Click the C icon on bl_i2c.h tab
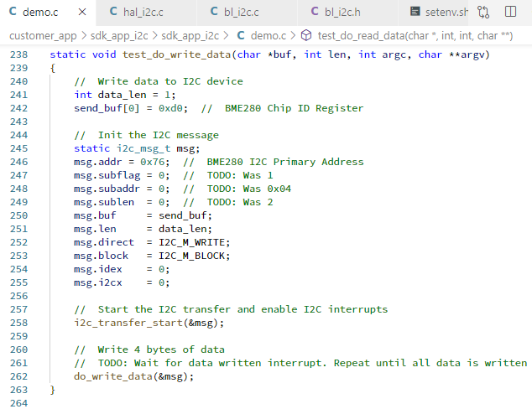This screenshot has height=409, width=532. pos(316,13)
